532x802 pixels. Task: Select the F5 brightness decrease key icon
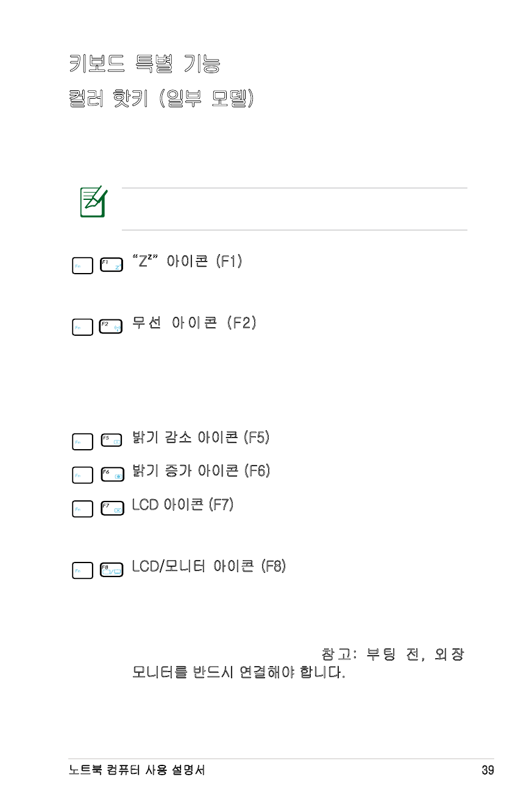click(110, 441)
